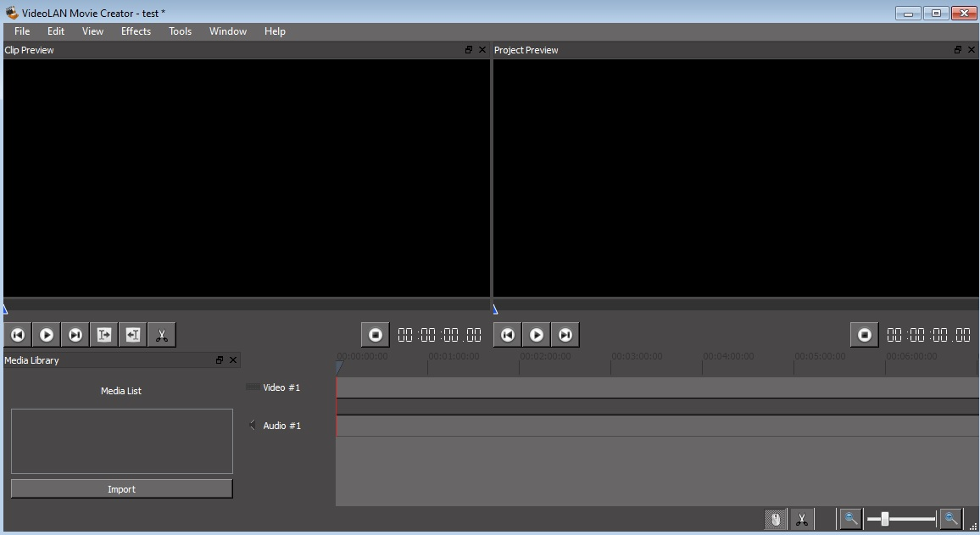Screen dimensions: 980x535
Task: Open the Tools menu
Action: click(180, 31)
